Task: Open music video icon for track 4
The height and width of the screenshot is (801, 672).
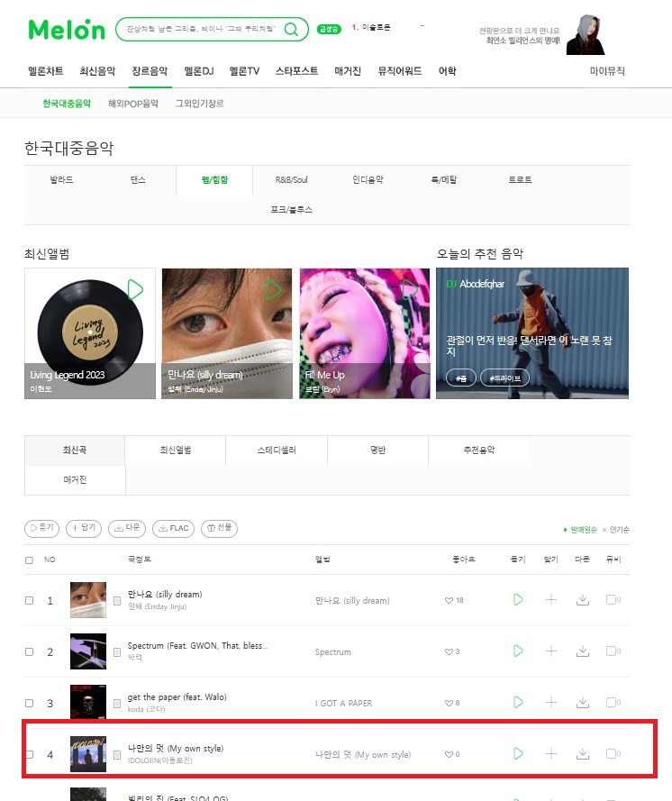Action: pyautogui.click(x=613, y=753)
